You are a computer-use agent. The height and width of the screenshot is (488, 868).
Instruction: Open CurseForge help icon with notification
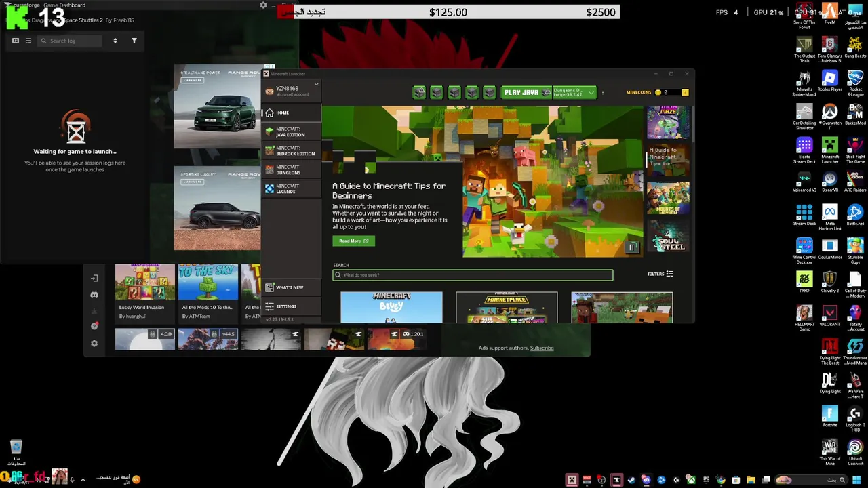tap(94, 326)
